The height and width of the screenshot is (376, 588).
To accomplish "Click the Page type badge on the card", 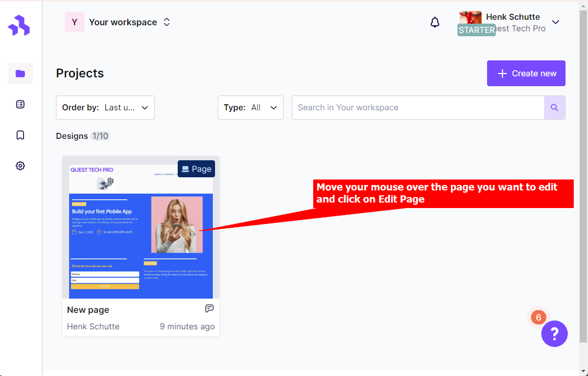I will pyautogui.click(x=196, y=169).
